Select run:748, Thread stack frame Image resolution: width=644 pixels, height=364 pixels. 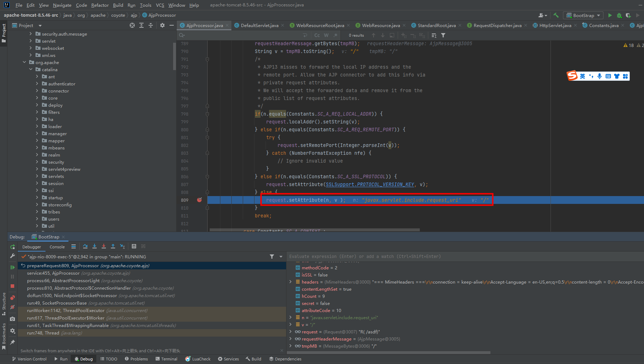(x=152, y=333)
